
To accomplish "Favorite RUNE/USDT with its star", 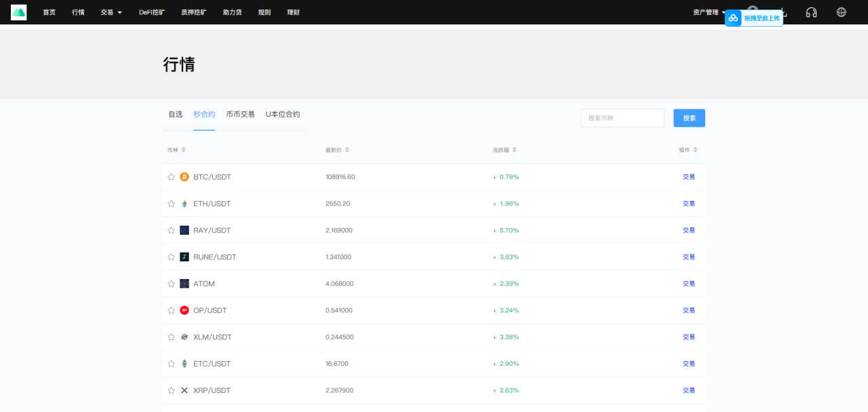I will [x=172, y=257].
